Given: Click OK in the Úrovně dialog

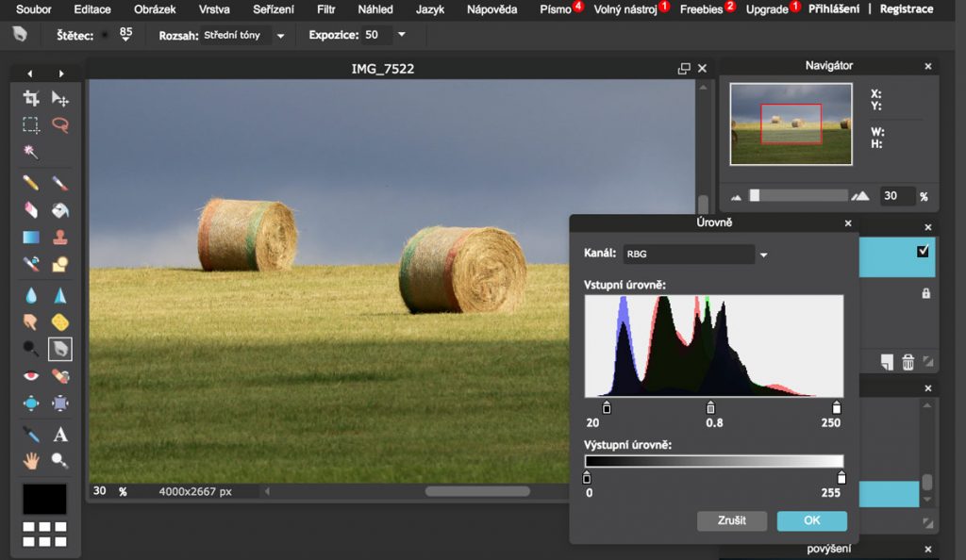Looking at the screenshot, I should 811,520.
